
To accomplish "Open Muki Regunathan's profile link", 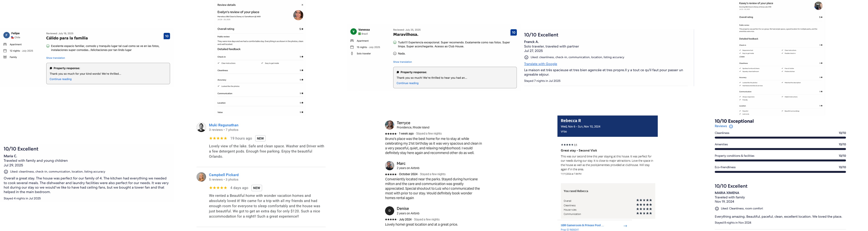I will coord(223,125).
